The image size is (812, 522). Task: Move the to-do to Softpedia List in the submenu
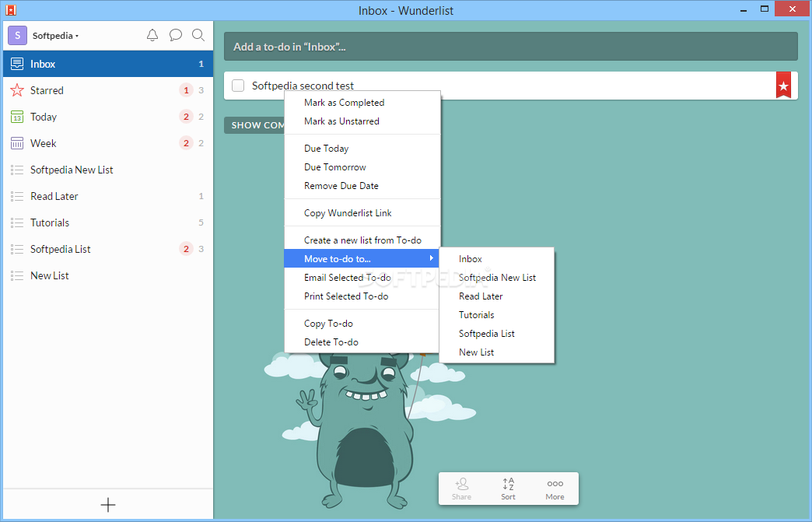pos(497,334)
